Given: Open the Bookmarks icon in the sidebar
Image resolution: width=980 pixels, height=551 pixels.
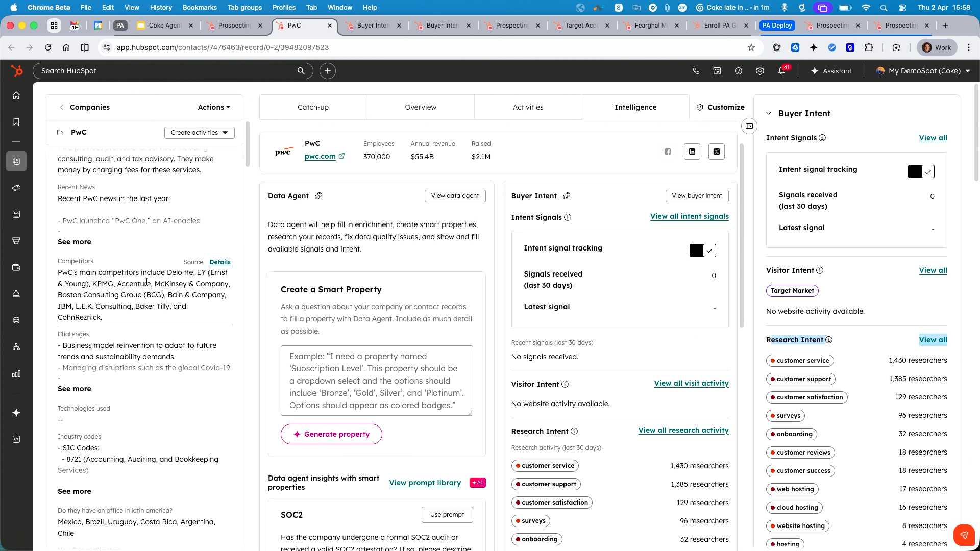Looking at the screenshot, I should (16, 122).
